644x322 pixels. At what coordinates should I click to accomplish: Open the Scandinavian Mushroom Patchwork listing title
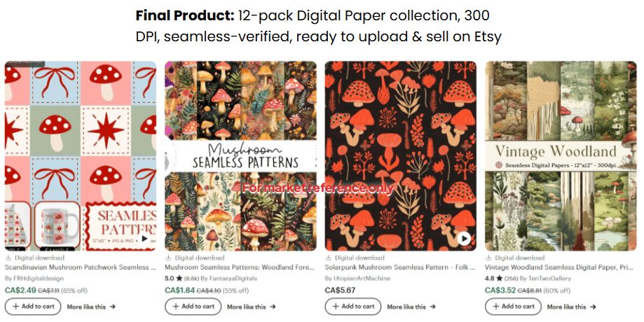tap(80, 267)
